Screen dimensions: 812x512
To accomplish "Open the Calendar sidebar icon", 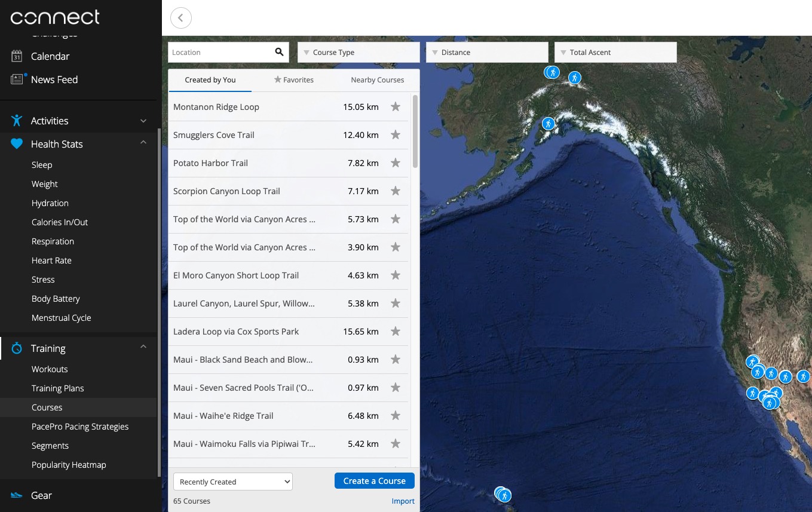I will coord(17,56).
